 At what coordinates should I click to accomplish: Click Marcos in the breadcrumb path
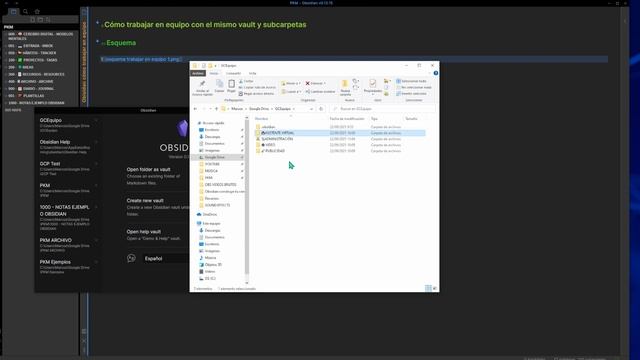pyautogui.click(x=237, y=109)
